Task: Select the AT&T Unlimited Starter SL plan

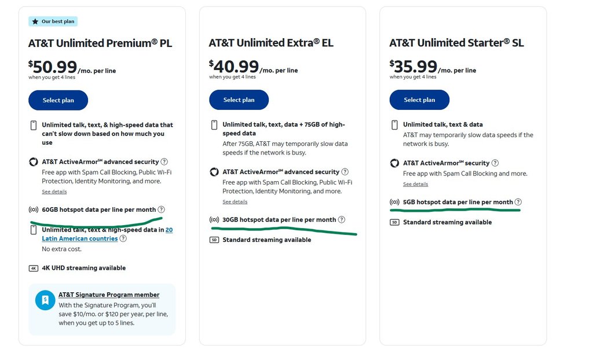Action: pyautogui.click(x=419, y=100)
